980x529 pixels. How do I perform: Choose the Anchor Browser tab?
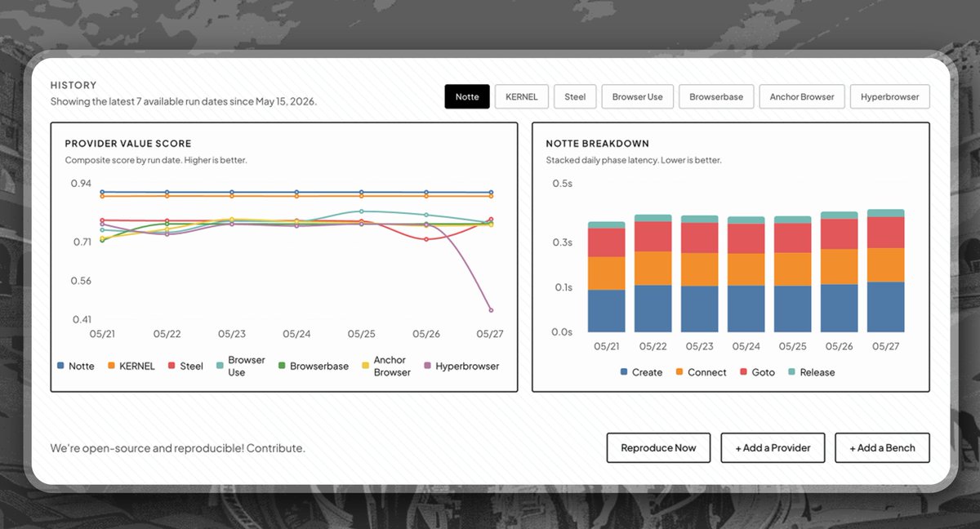[x=802, y=96]
